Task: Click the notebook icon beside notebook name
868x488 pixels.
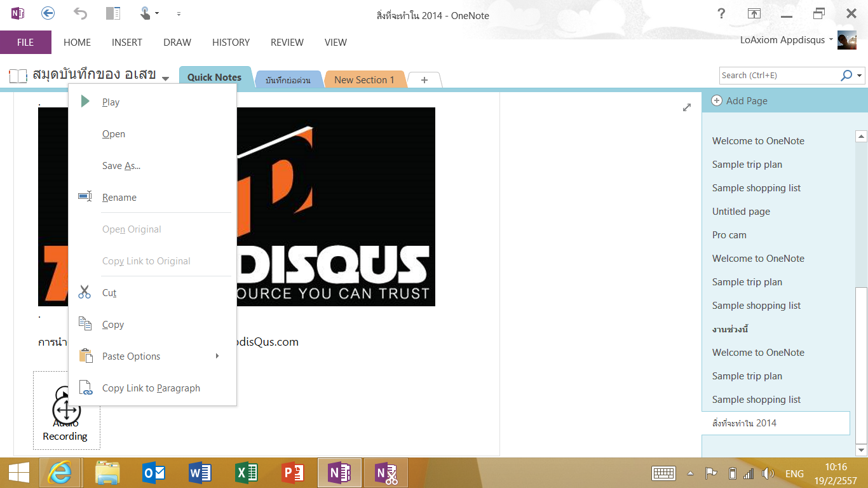Action: 18,76
